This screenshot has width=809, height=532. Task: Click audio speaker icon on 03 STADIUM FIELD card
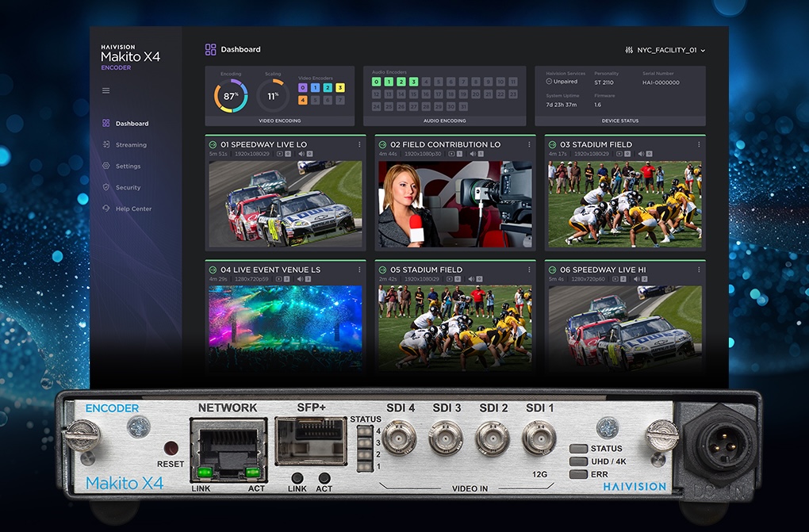641,154
